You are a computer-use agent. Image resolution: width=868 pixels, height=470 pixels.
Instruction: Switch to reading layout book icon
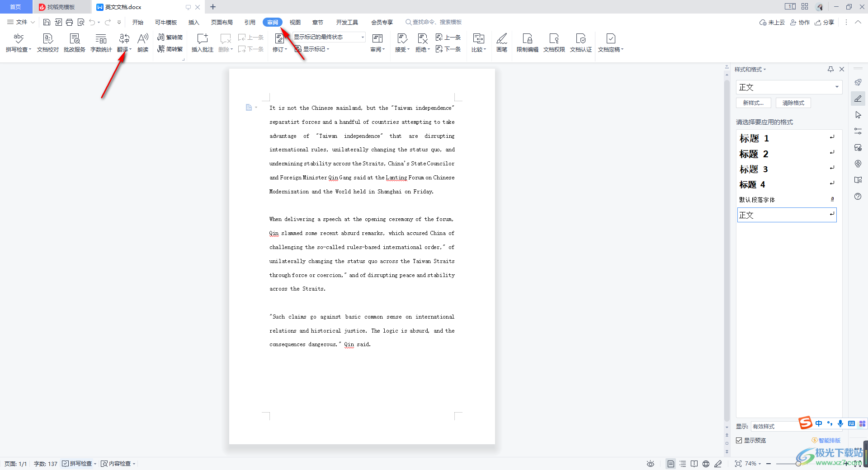click(x=694, y=464)
